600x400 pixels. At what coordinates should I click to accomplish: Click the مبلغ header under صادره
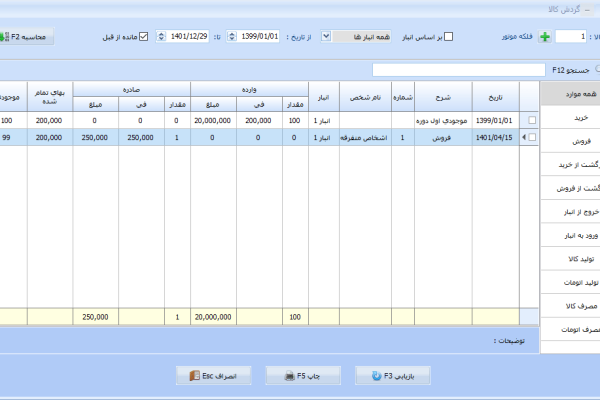click(x=96, y=104)
